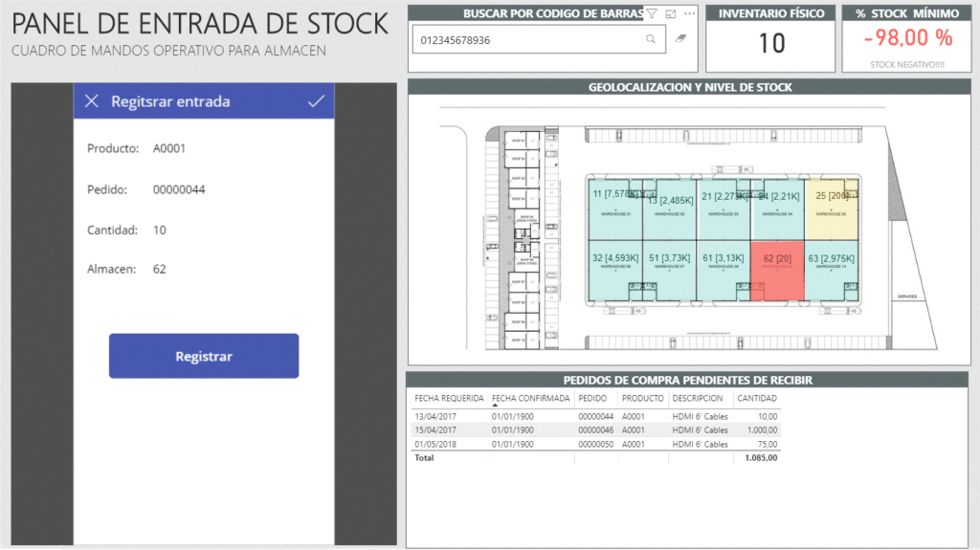Image resolution: width=980 pixels, height=550 pixels.
Task: Click quantity cell 1.000,00
Action: 762,430
